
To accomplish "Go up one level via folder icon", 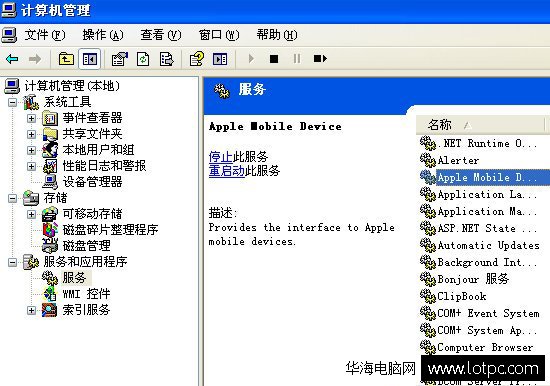I will click(66, 59).
